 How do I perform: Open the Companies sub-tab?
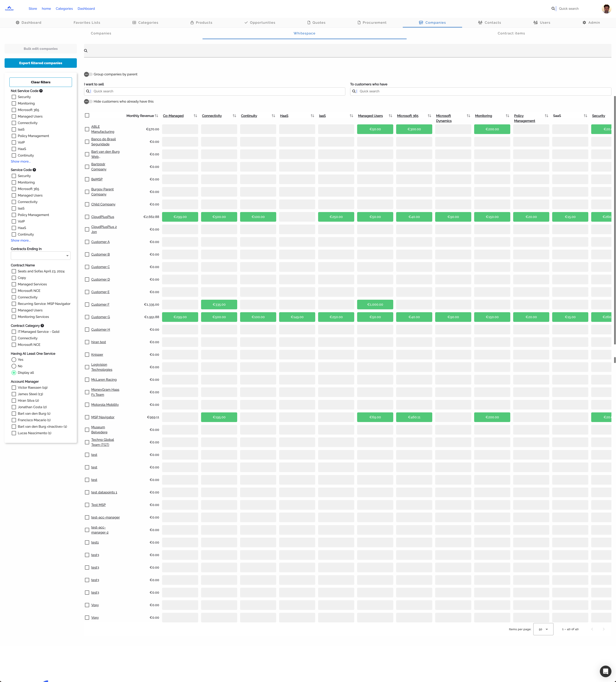click(x=101, y=33)
